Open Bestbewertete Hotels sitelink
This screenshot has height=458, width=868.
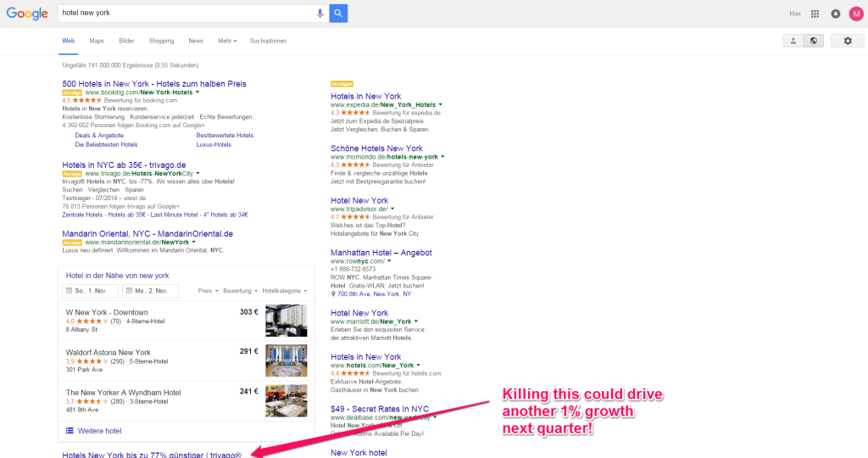click(x=225, y=135)
